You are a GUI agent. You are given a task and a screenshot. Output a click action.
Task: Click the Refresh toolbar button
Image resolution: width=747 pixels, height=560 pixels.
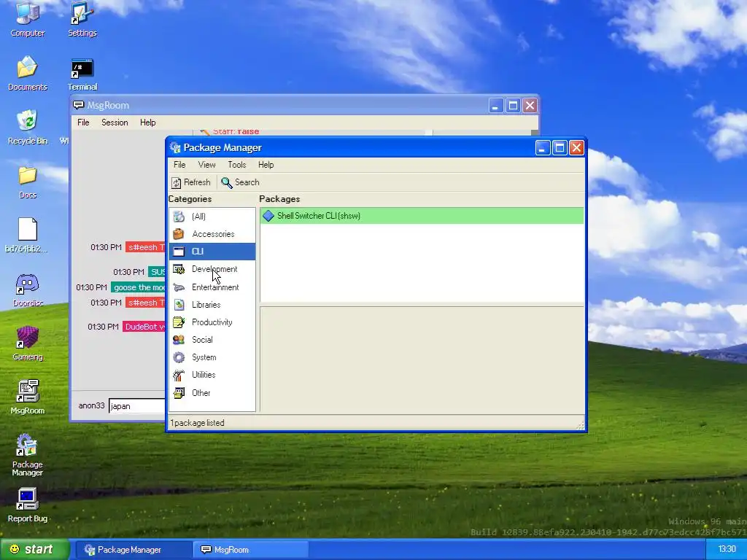point(191,182)
